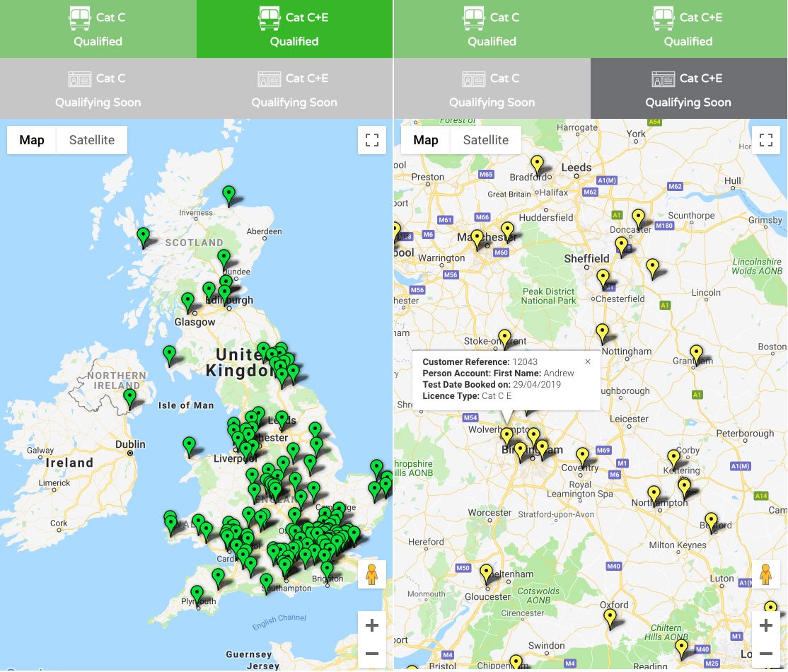Enter fullscreen on the right qualifying map
Screen dimensions: 788x672
(x=765, y=139)
